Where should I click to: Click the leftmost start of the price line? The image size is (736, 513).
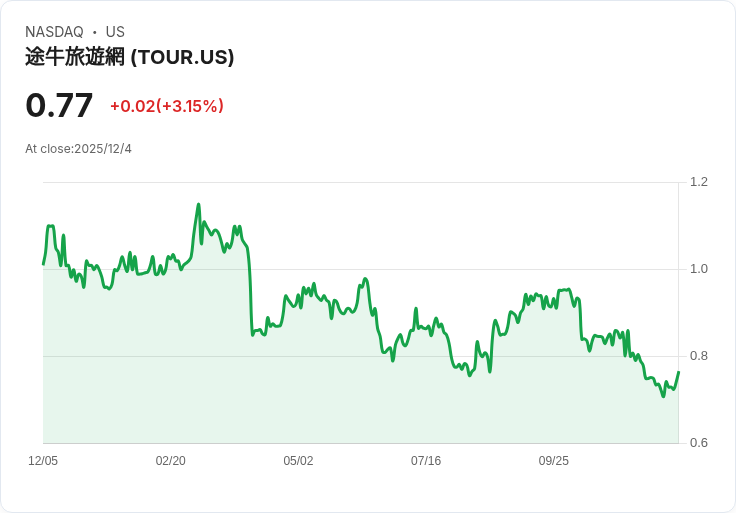pyautogui.click(x=43, y=264)
